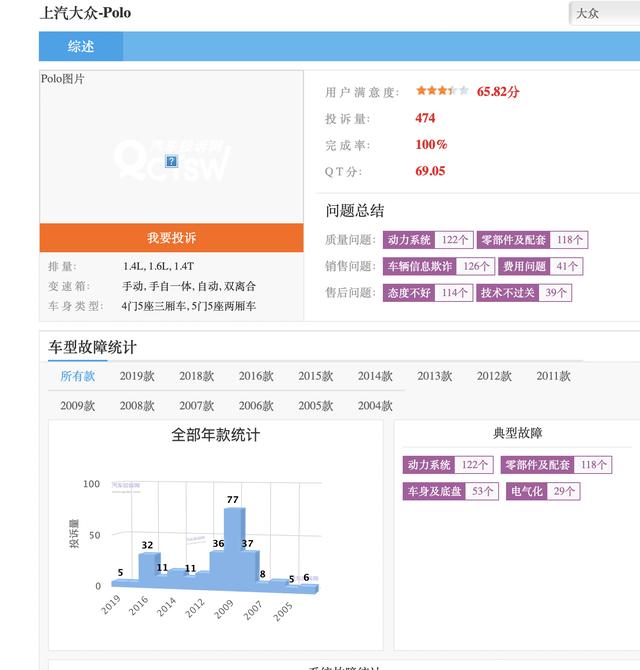Open the 综述 overview tab
Screen dimensions: 640x670
point(81,46)
